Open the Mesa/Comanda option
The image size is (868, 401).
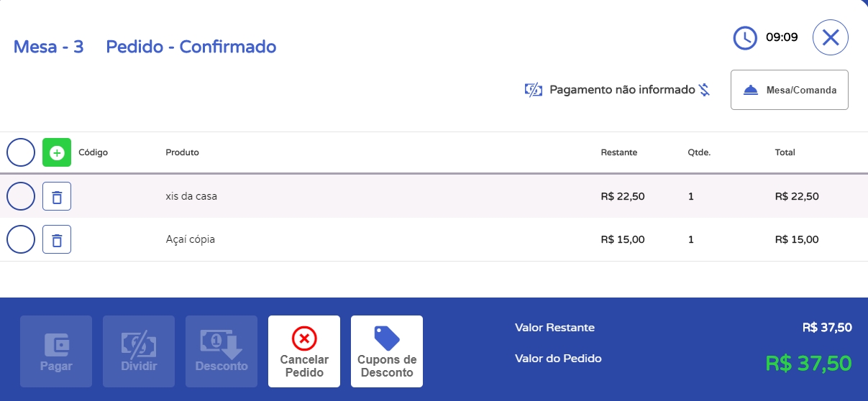click(789, 90)
